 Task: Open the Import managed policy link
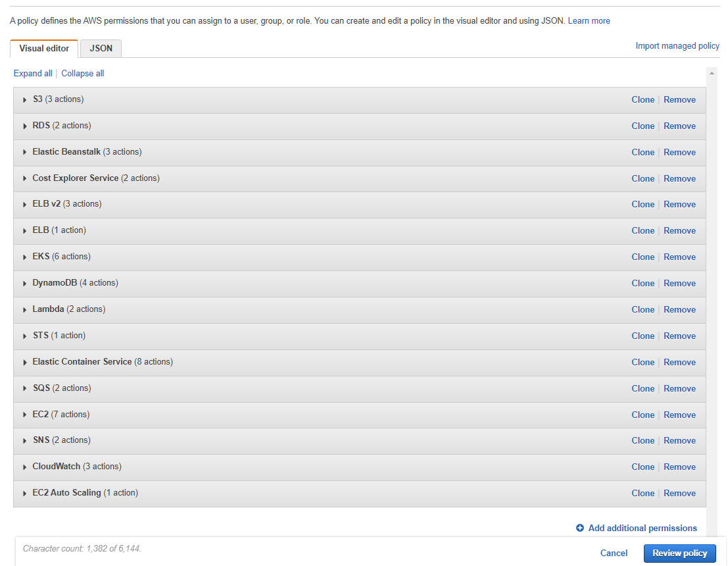677,46
